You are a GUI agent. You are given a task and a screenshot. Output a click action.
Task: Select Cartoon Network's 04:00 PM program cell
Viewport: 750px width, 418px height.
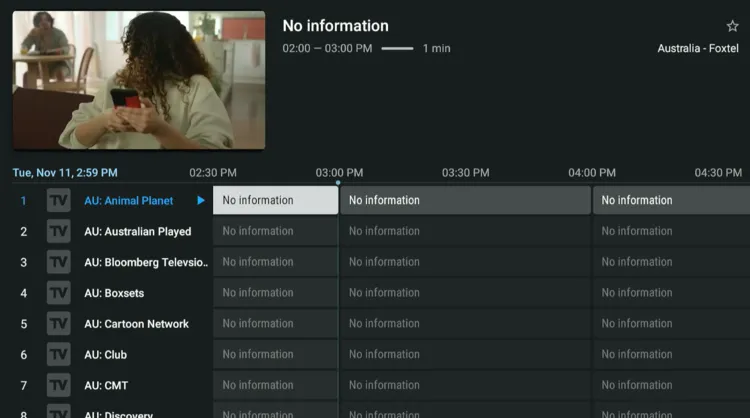coord(671,324)
